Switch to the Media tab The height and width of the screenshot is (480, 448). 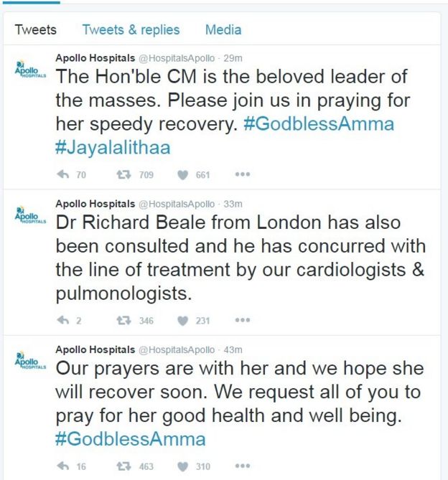click(x=223, y=30)
